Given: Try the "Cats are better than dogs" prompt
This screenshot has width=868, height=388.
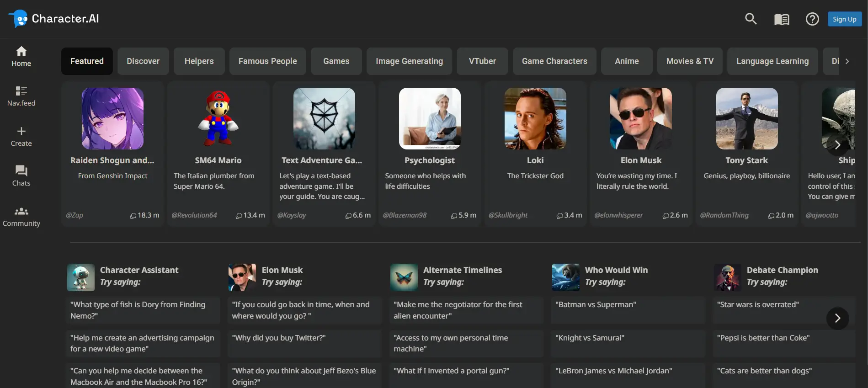Looking at the screenshot, I should [784, 375].
